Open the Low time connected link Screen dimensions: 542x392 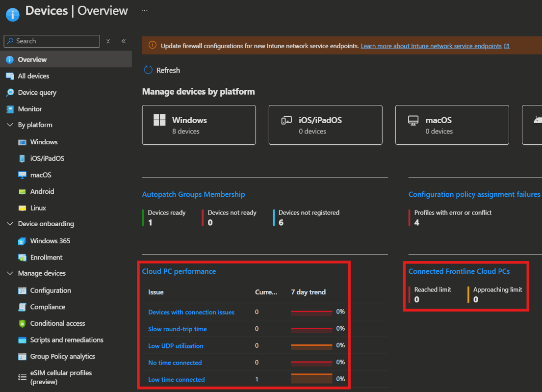pyautogui.click(x=176, y=379)
